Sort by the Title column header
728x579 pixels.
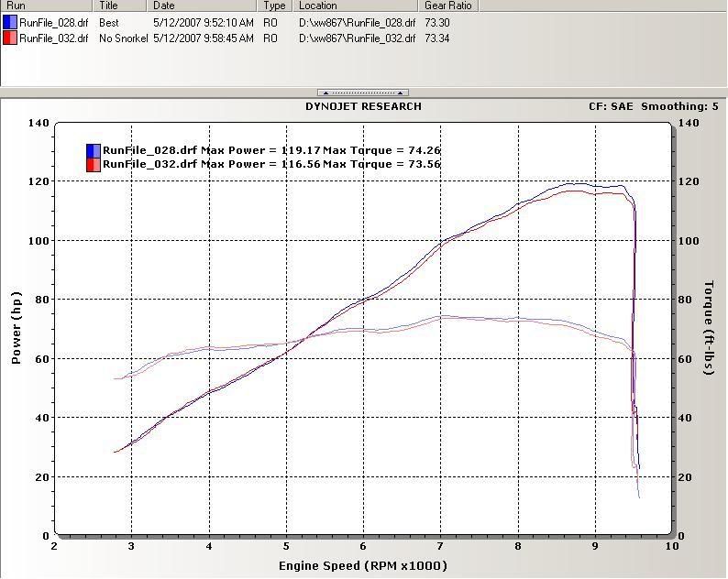120,5
